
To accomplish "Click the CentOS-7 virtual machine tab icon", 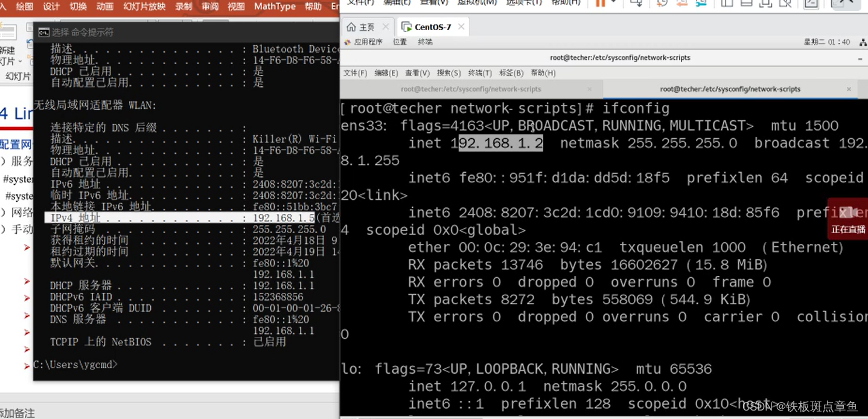I will click(406, 27).
